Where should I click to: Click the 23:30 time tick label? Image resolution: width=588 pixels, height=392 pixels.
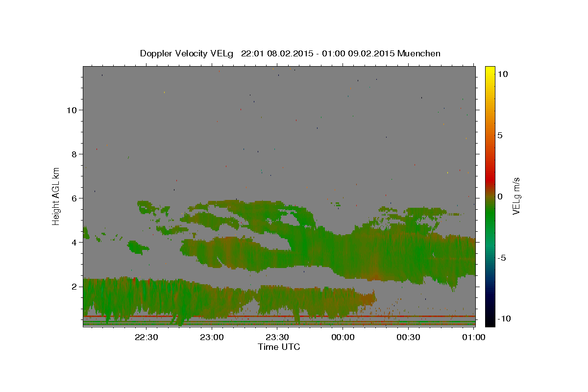point(277,337)
